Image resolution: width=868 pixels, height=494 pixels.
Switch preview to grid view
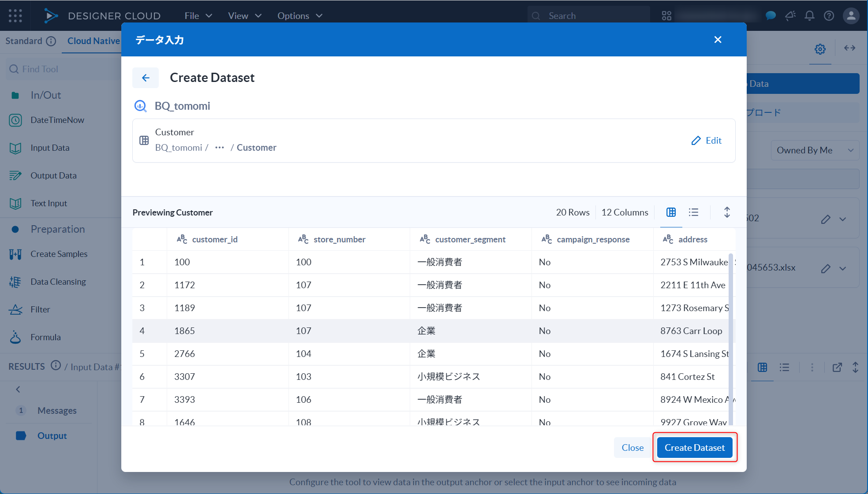click(x=671, y=212)
